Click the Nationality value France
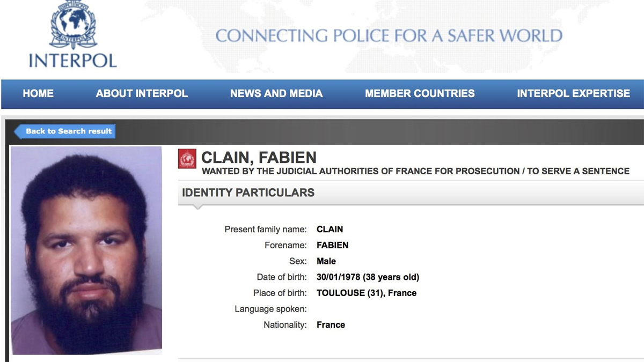The height and width of the screenshot is (362, 644). (x=331, y=325)
